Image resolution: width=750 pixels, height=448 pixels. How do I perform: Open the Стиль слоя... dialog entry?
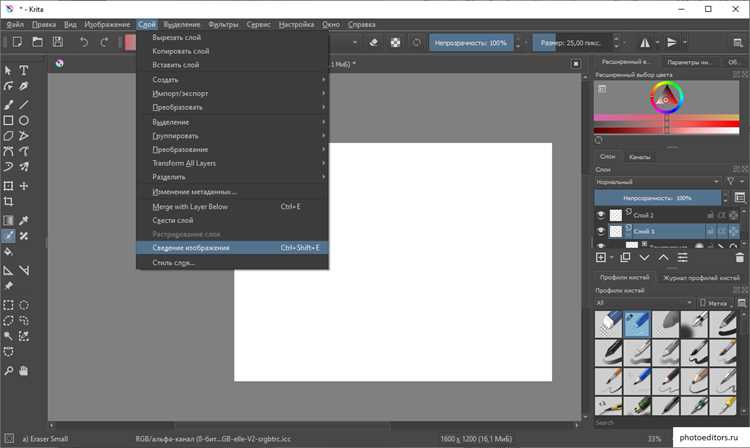[x=232, y=262]
